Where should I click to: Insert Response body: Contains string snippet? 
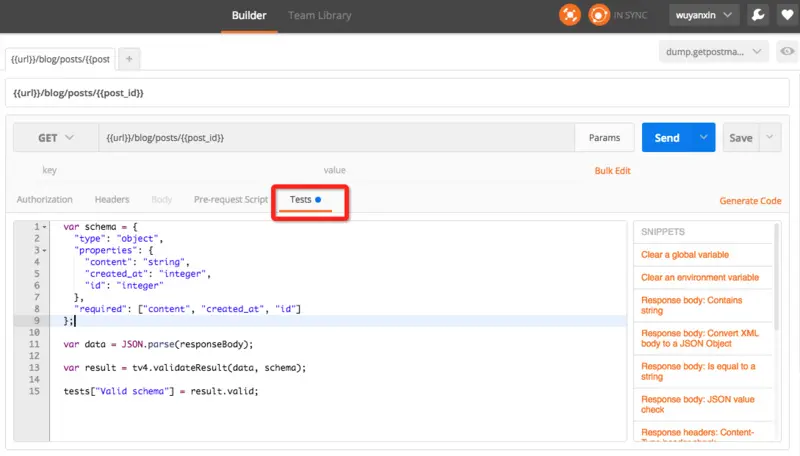click(x=691, y=306)
